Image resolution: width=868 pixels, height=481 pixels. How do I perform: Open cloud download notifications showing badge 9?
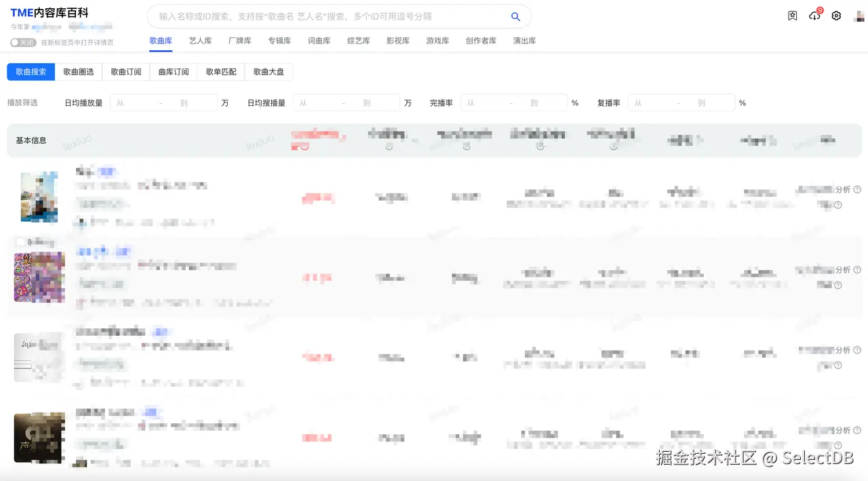pyautogui.click(x=814, y=15)
